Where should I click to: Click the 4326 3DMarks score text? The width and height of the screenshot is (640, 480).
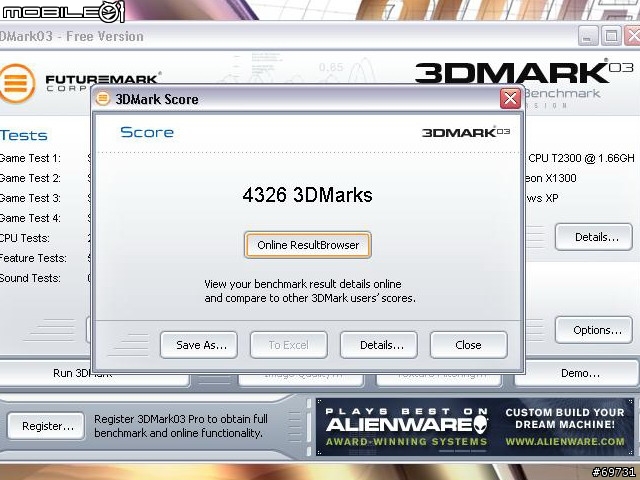coord(307,195)
